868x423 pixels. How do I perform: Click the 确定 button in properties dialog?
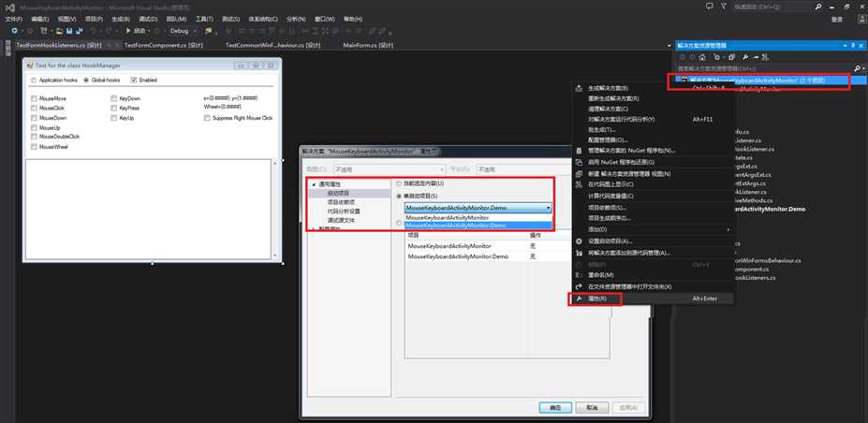pos(555,407)
